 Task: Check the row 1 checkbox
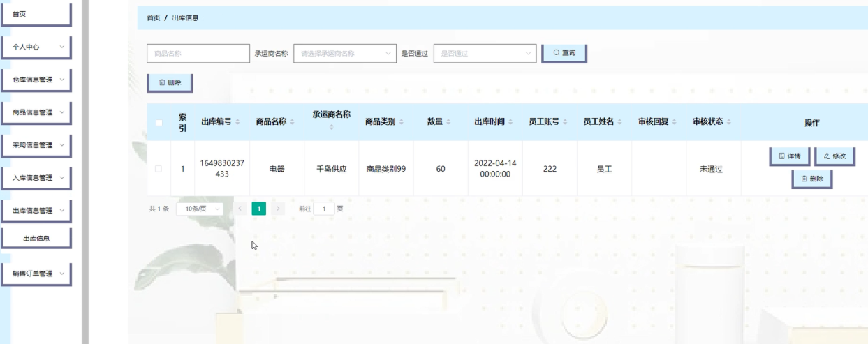[x=159, y=168]
